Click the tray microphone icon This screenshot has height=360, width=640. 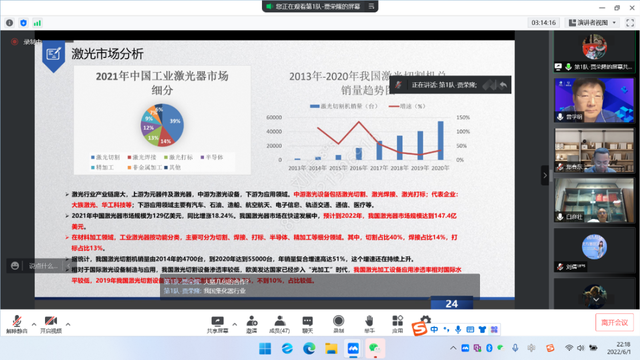[515, 348]
